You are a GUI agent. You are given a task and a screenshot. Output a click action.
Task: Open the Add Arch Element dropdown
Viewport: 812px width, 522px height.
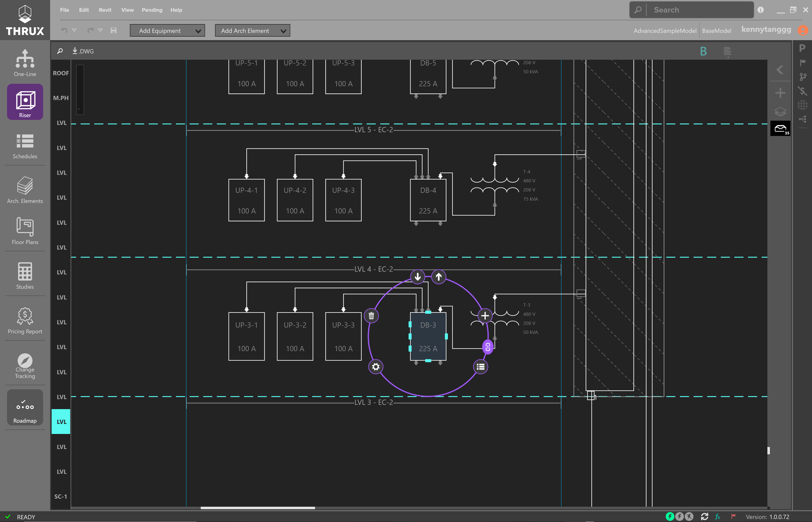[x=252, y=31]
